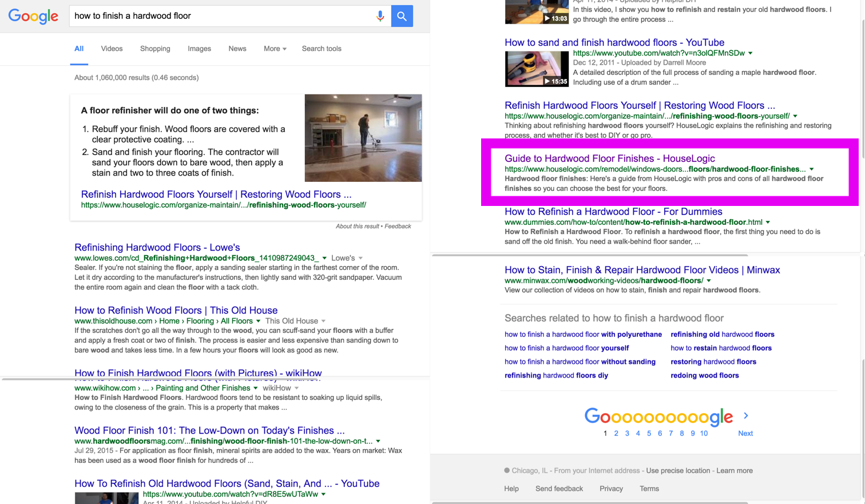
Task: Click Send feedback in the footer
Action: tap(559, 489)
